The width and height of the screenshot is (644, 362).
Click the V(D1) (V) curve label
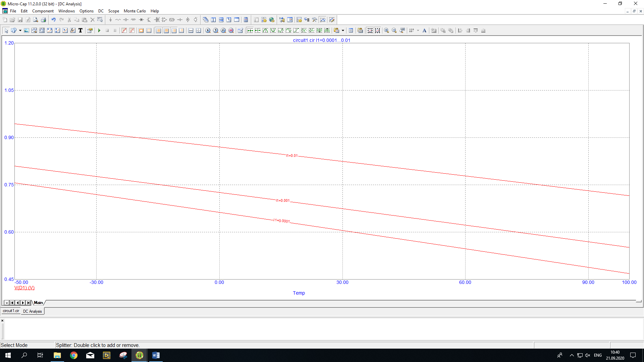24,288
